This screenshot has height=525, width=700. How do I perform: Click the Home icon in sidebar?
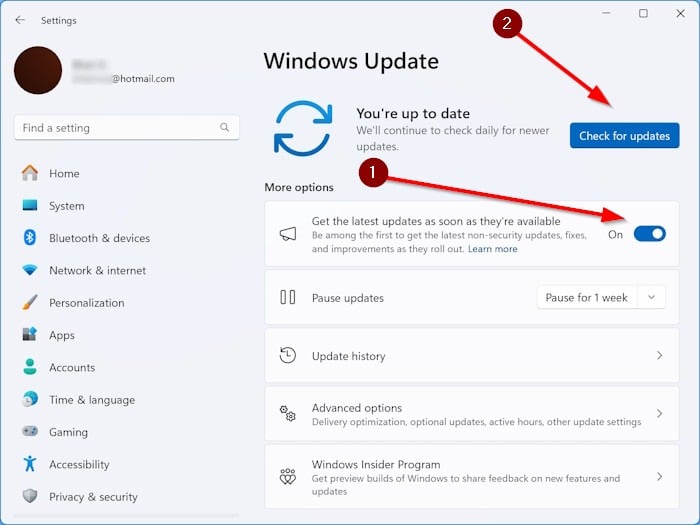[x=30, y=173]
